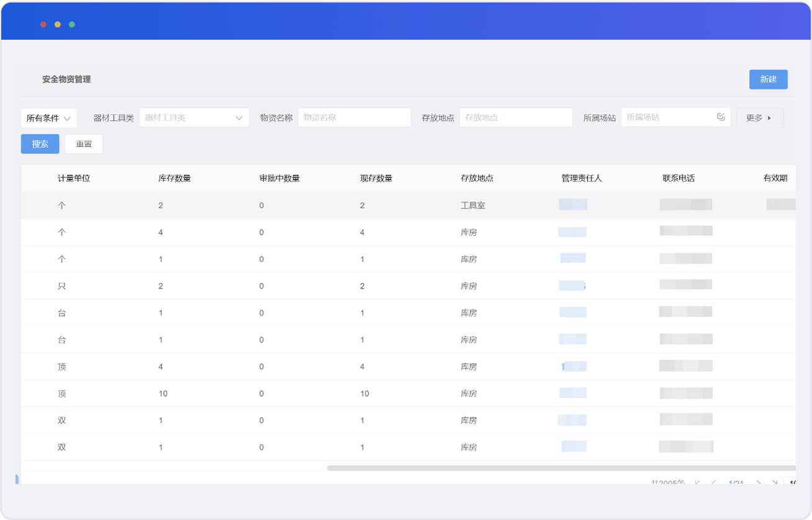The width and height of the screenshot is (812, 520).
Task: Jump to the last page of results
Action: [774, 482]
